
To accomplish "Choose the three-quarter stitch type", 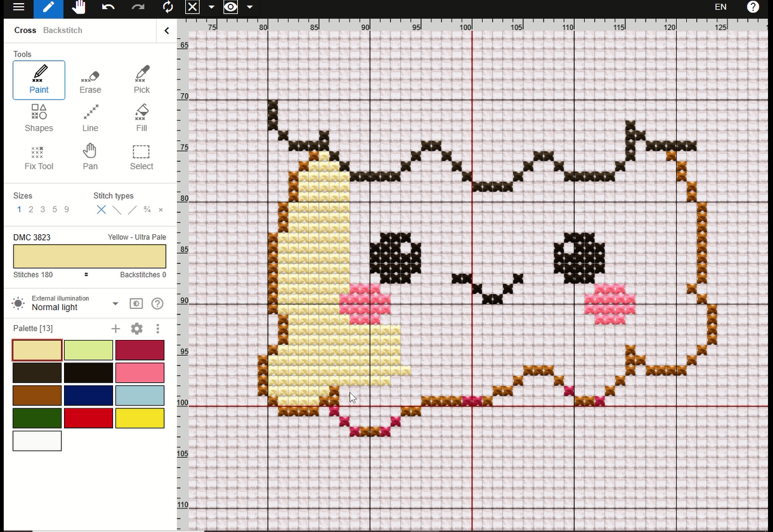I will 147,209.
